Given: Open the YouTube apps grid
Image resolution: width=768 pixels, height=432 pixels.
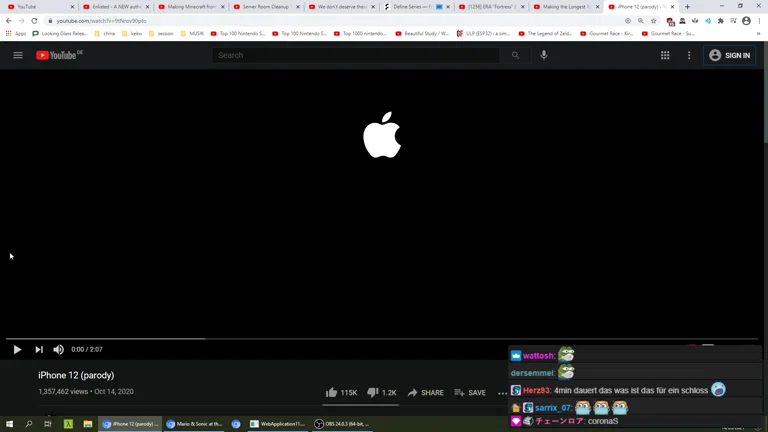Looking at the screenshot, I should pyautogui.click(x=665, y=55).
